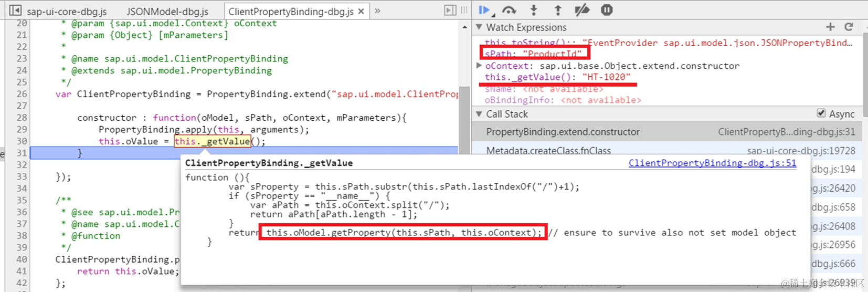Resume script execution

tap(485, 10)
